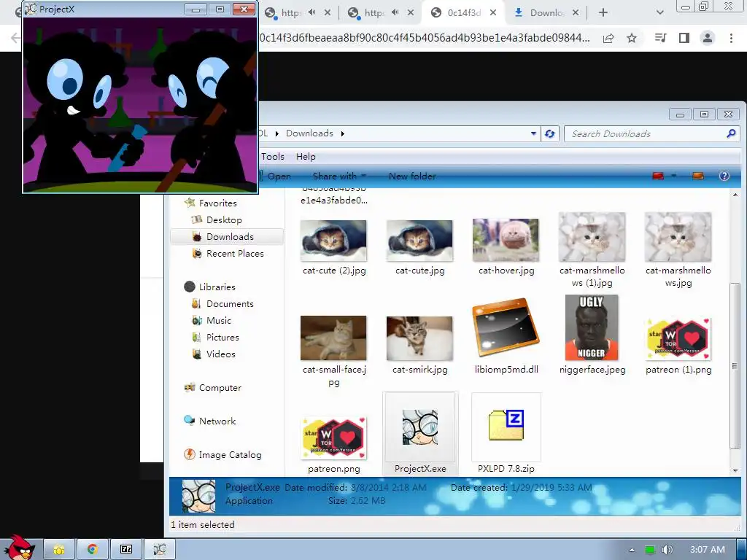The image size is (747, 560).
Task: Expand the address bar history dropdown
Action: tap(533, 134)
